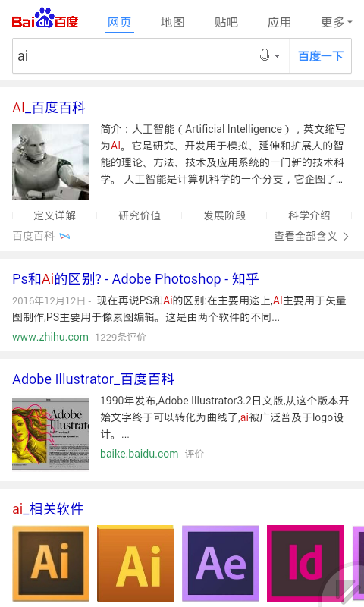Select the Adobe After Effects icon
Screen dimensions: 364x607
[x=221, y=564]
